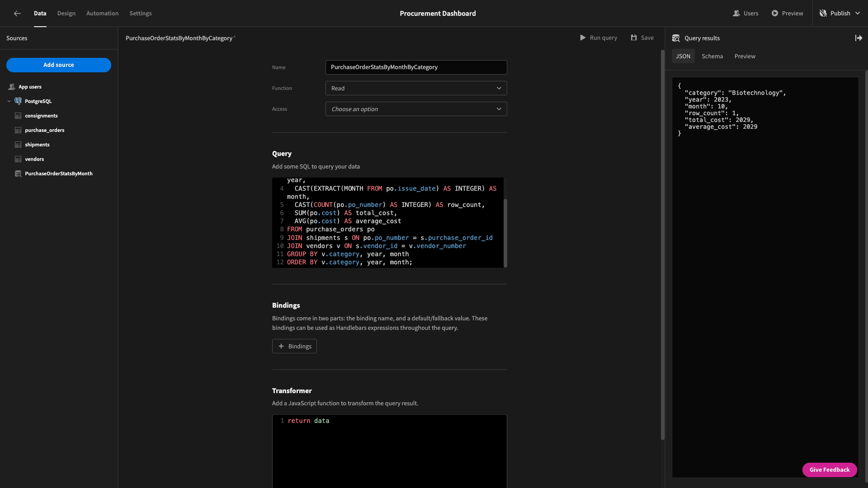
Task: Collapse the PostgreSQL source tree
Action: pyautogui.click(x=9, y=101)
